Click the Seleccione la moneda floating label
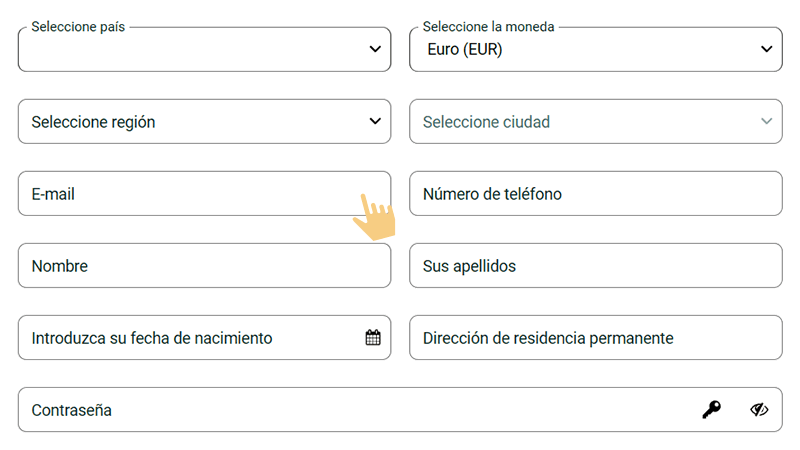The height and width of the screenshot is (450, 800). tap(488, 27)
